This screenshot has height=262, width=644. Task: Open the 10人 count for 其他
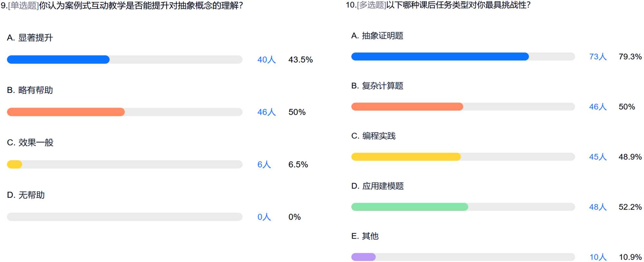click(x=598, y=257)
